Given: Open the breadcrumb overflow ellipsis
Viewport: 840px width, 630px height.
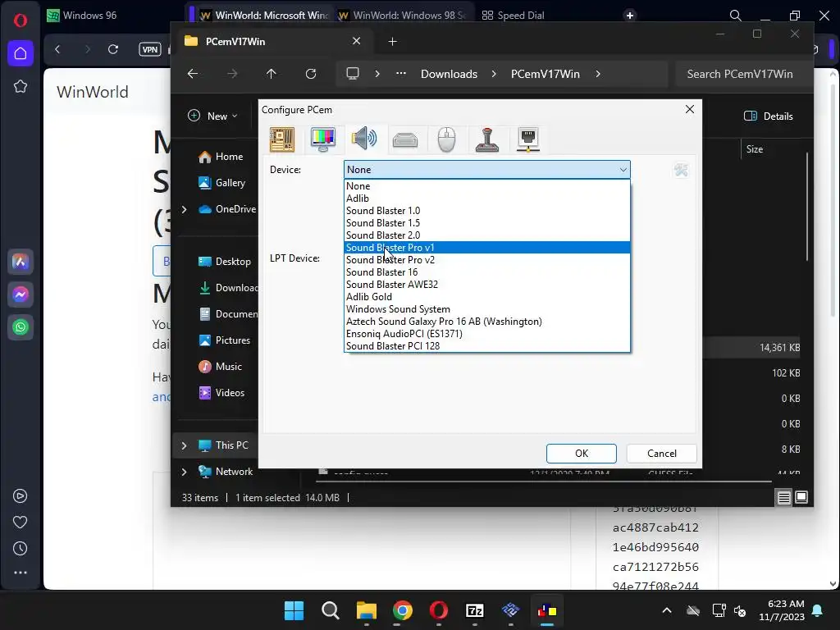Looking at the screenshot, I should (x=400, y=74).
